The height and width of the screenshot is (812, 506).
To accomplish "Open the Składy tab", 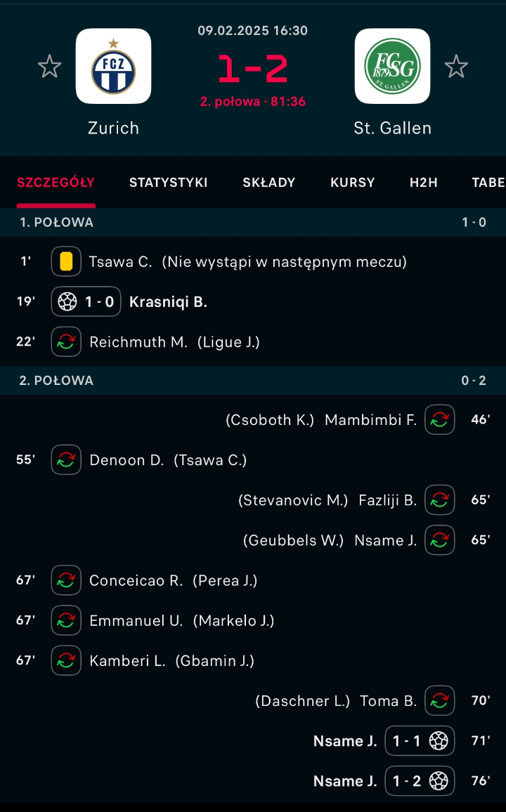I will [269, 183].
